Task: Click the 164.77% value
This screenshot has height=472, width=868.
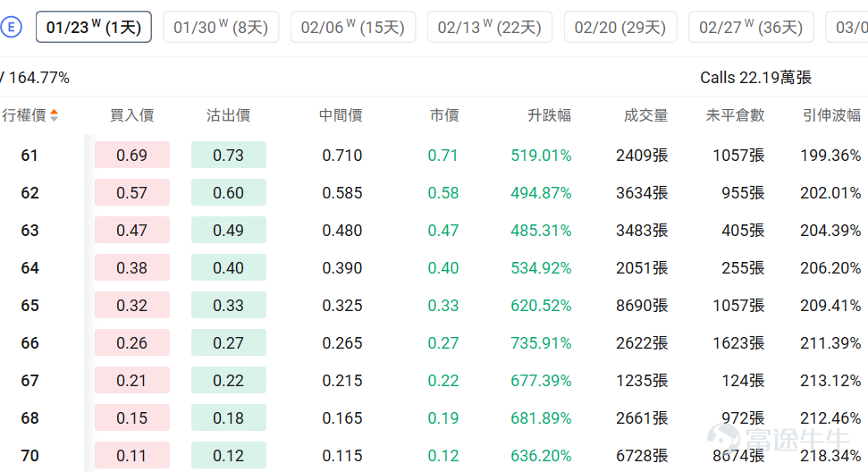Action: (38, 78)
